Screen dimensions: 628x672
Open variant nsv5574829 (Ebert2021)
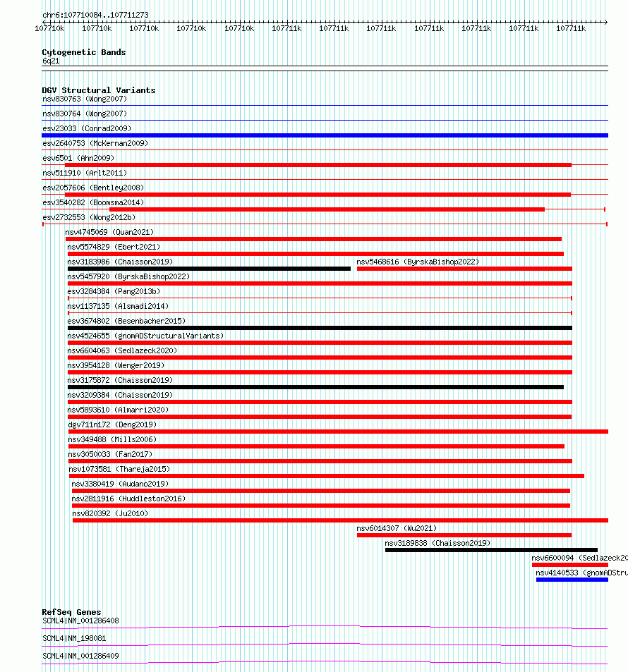click(114, 248)
